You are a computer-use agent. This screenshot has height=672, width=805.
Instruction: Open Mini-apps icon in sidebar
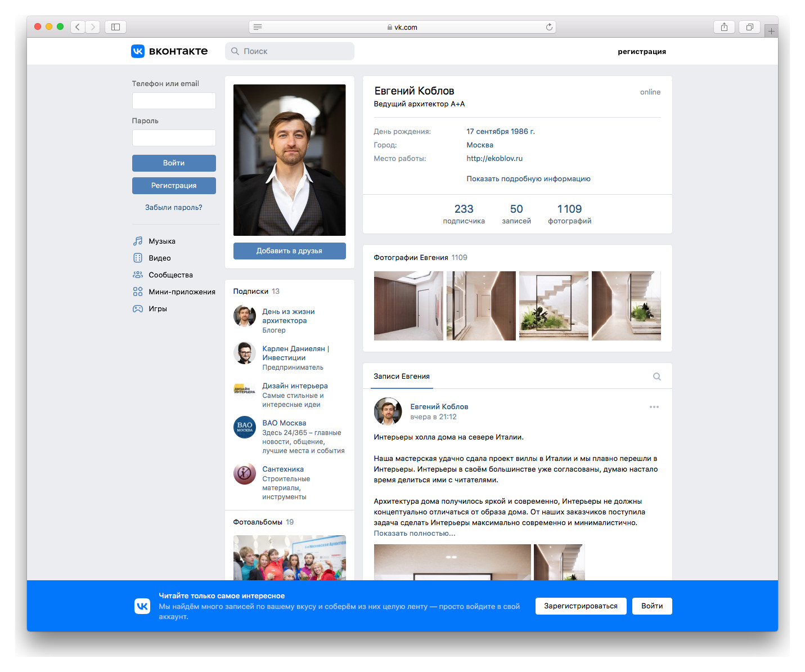click(x=138, y=292)
